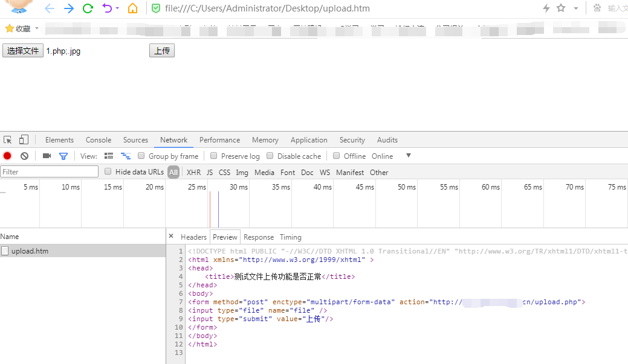
Task: Toggle the device toolbar in DevTools
Action: click(23, 139)
